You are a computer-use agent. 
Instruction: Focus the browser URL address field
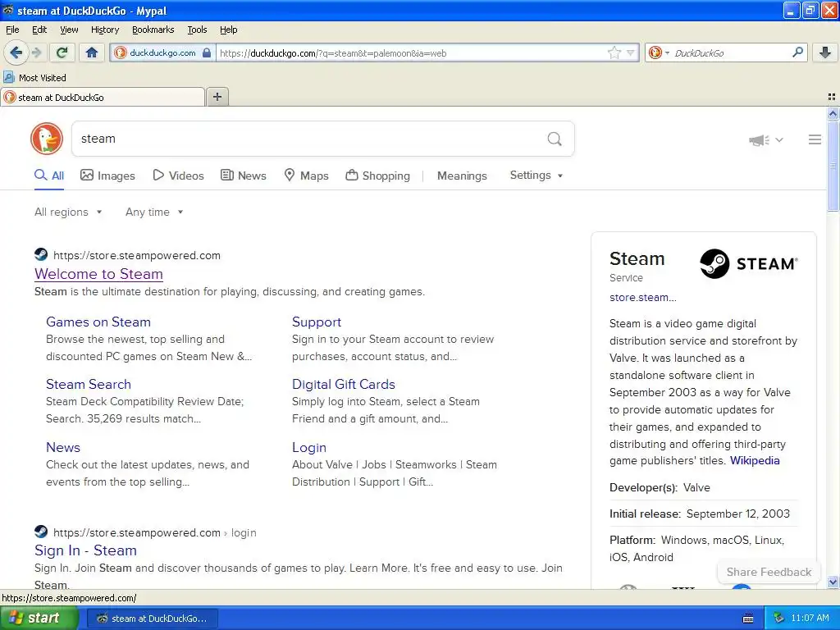click(x=412, y=52)
